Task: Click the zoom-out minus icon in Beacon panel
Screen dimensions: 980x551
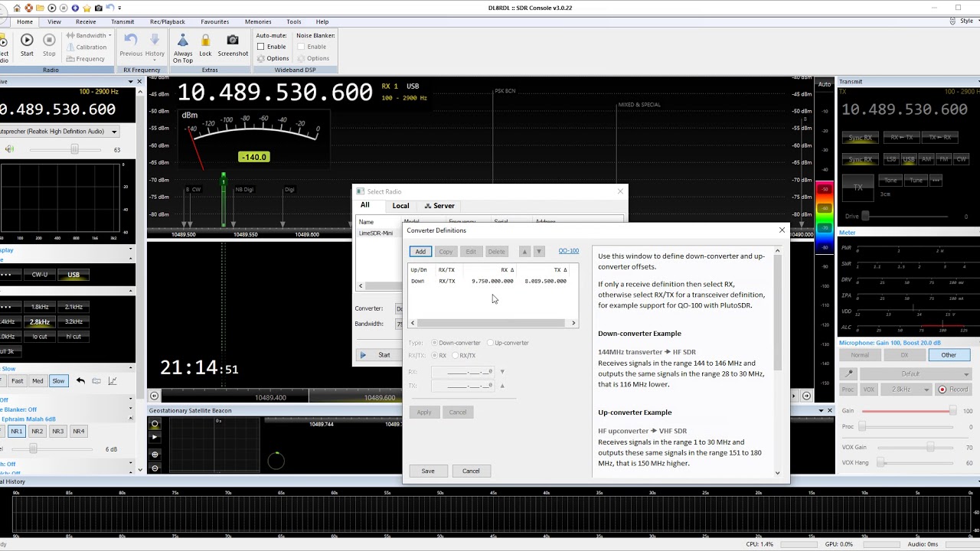Action: [x=155, y=468]
